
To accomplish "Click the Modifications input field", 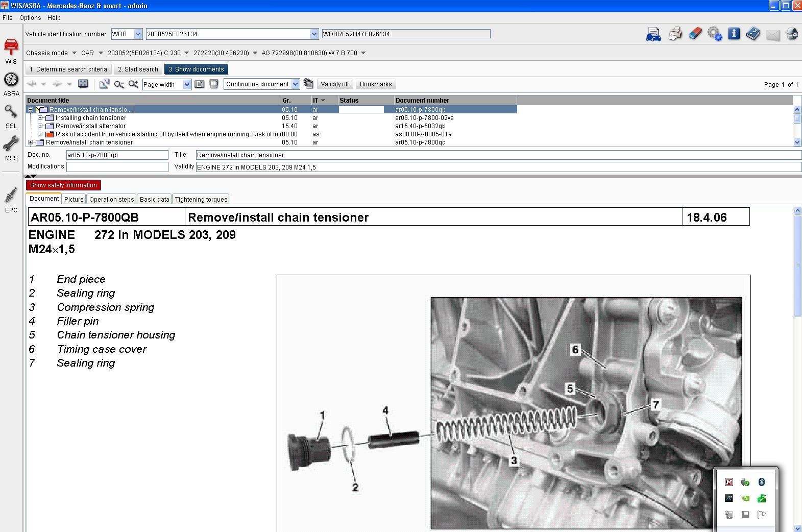I will 117,167.
